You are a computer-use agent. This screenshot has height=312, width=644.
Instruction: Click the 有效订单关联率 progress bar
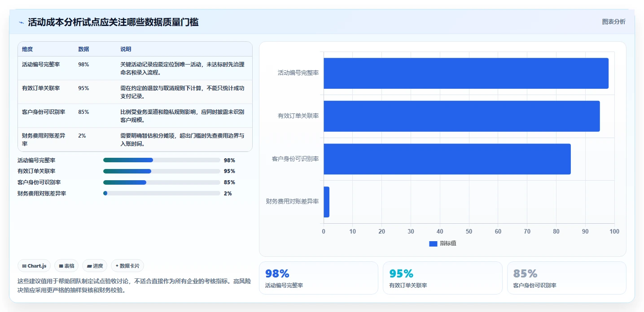(162, 171)
